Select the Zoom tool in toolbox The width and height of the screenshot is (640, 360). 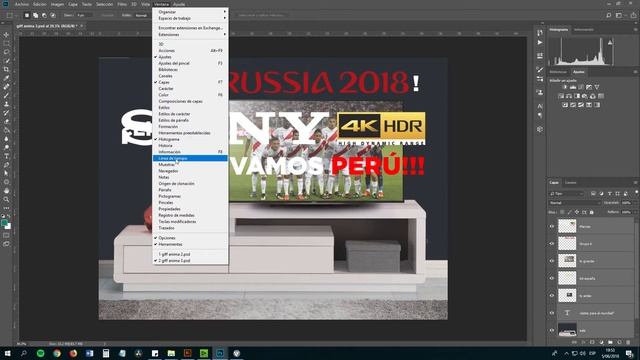tap(6, 199)
